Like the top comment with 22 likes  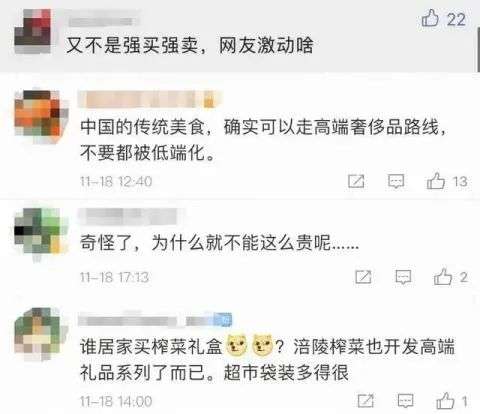(x=430, y=18)
